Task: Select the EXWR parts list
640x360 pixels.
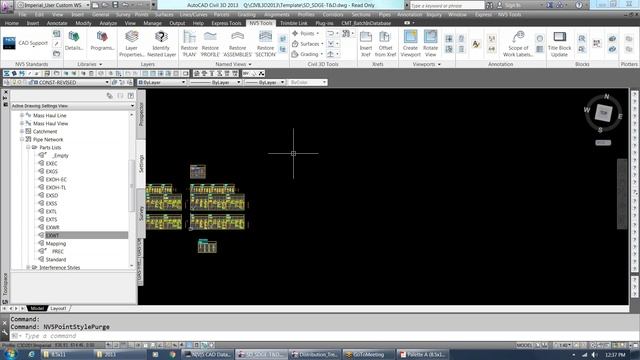Action: [x=52, y=227]
